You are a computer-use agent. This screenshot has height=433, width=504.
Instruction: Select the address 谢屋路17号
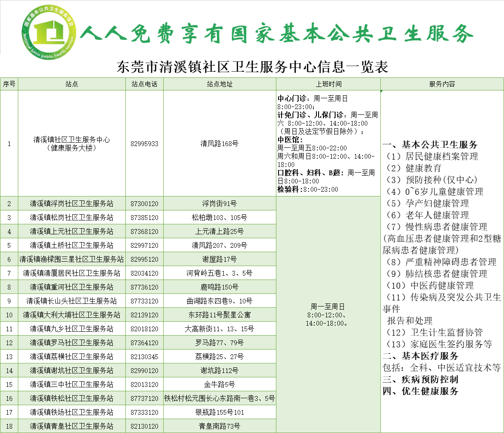tap(219, 260)
